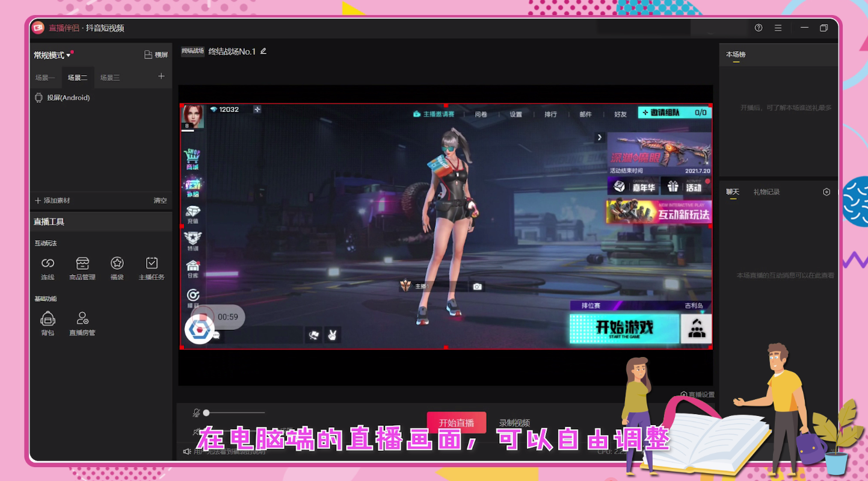This screenshot has width=868, height=481.
Task: Click the 终结战场 game tag label
Action: pos(193,51)
